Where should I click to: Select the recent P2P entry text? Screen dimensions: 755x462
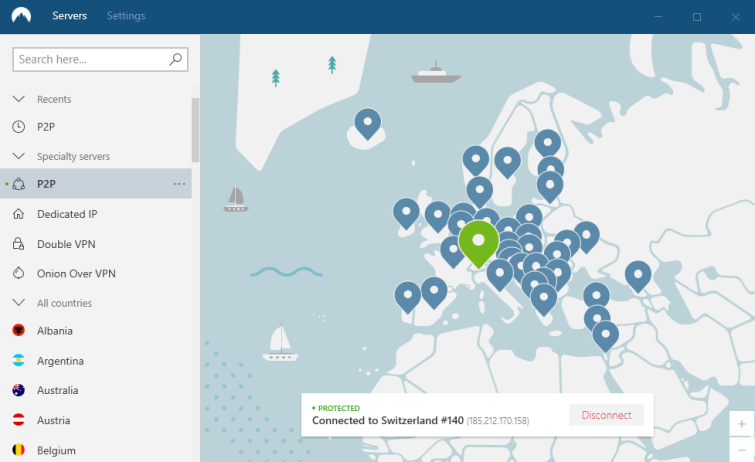tap(46, 127)
